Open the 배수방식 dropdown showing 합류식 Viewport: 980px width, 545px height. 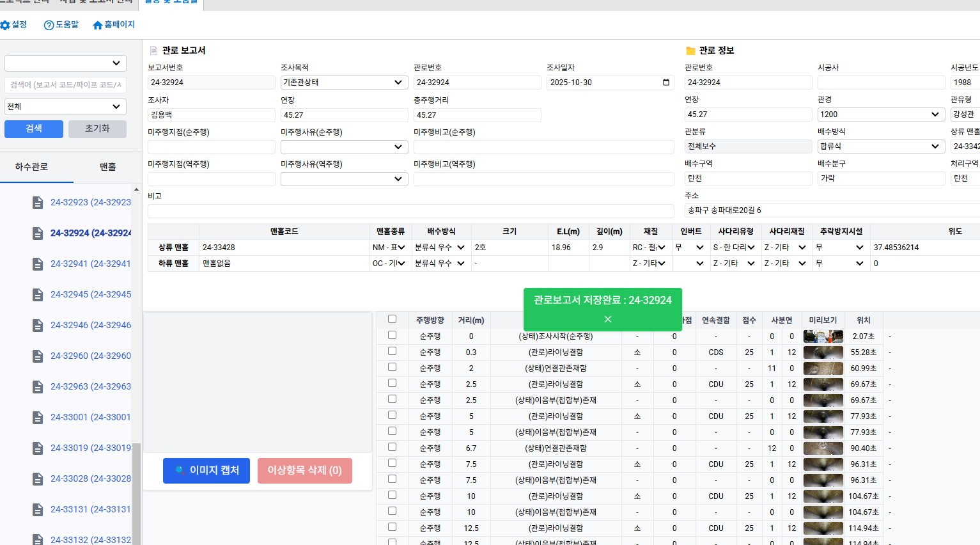click(880, 146)
